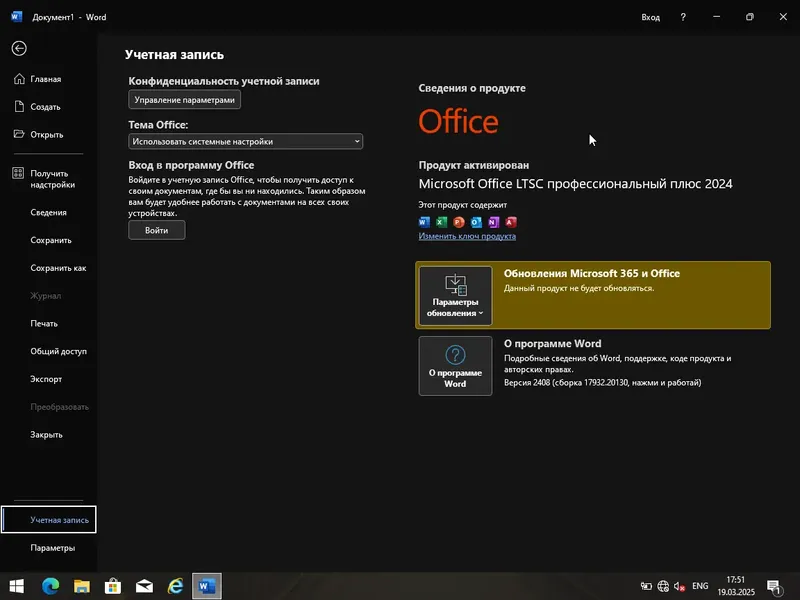Open Word from the taskbar

click(x=206, y=586)
